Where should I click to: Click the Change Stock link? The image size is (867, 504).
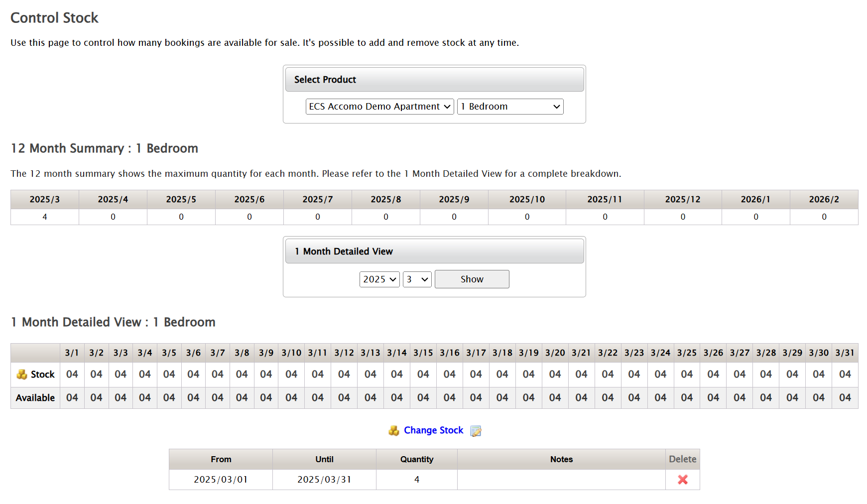(x=433, y=430)
